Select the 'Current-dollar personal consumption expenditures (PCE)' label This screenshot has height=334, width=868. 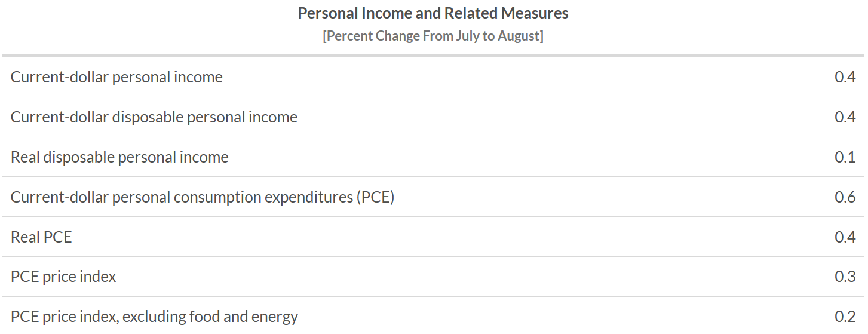coord(203,197)
